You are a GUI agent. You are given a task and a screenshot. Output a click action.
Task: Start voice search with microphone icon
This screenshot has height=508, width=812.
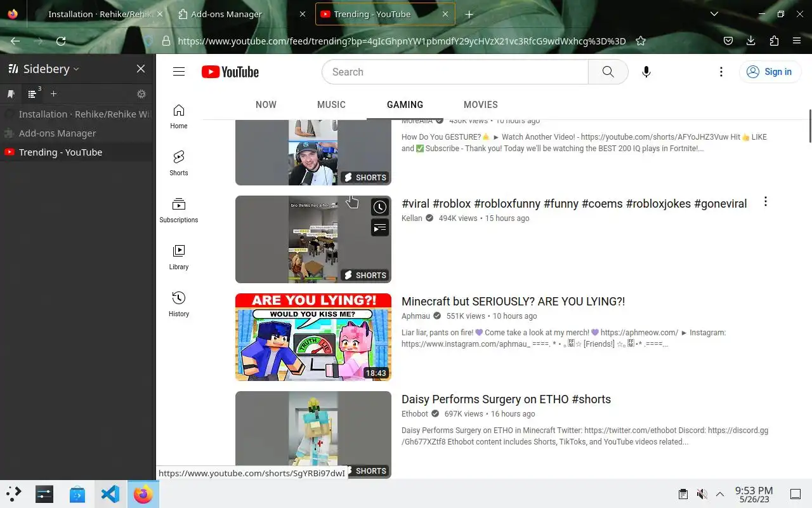pos(646,72)
